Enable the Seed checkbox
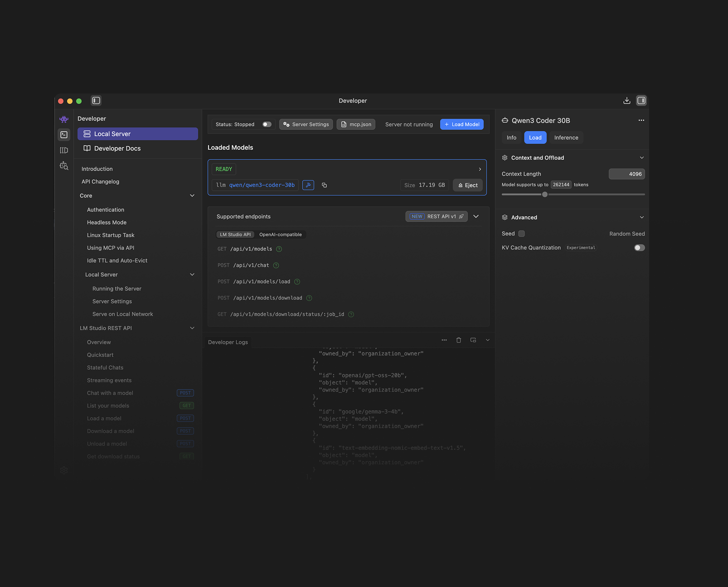This screenshot has height=587, width=728. [521, 233]
